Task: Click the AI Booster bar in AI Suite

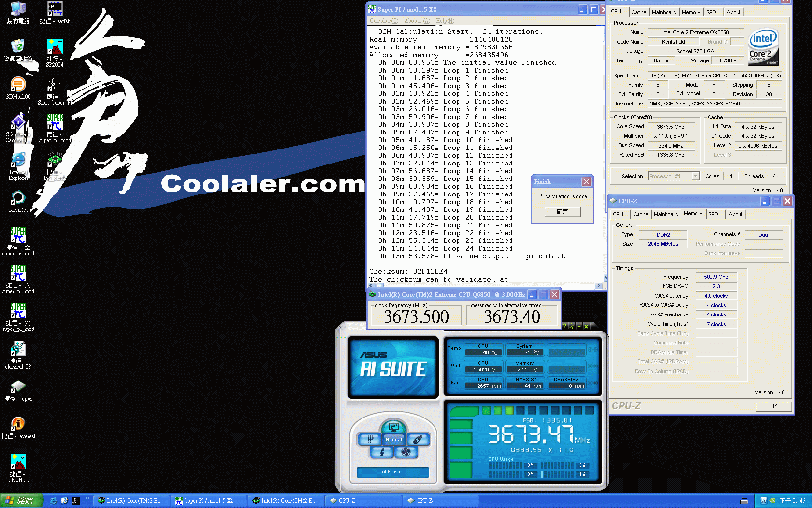Action: [392, 472]
